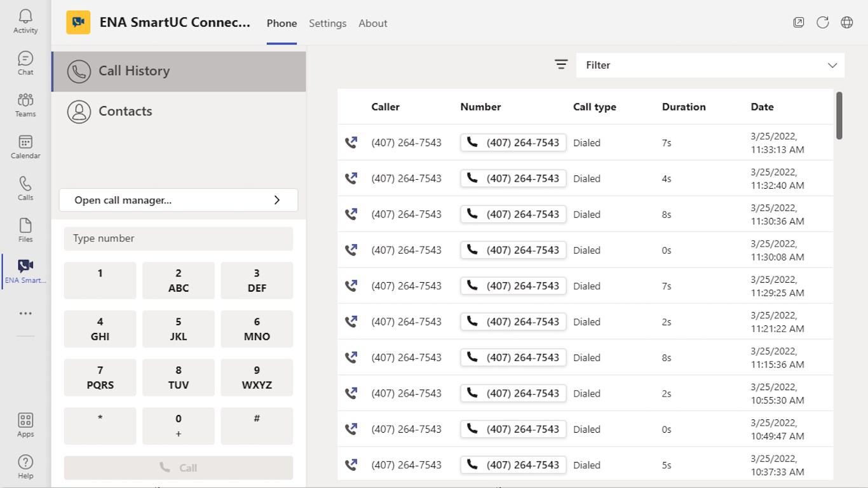Open more apps ellipsis menu

click(25, 313)
